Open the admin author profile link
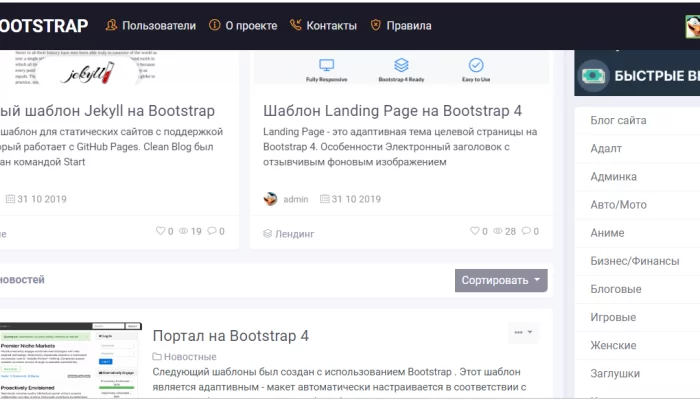Image resolution: width=700 pixels, height=400 pixels. pos(296,199)
